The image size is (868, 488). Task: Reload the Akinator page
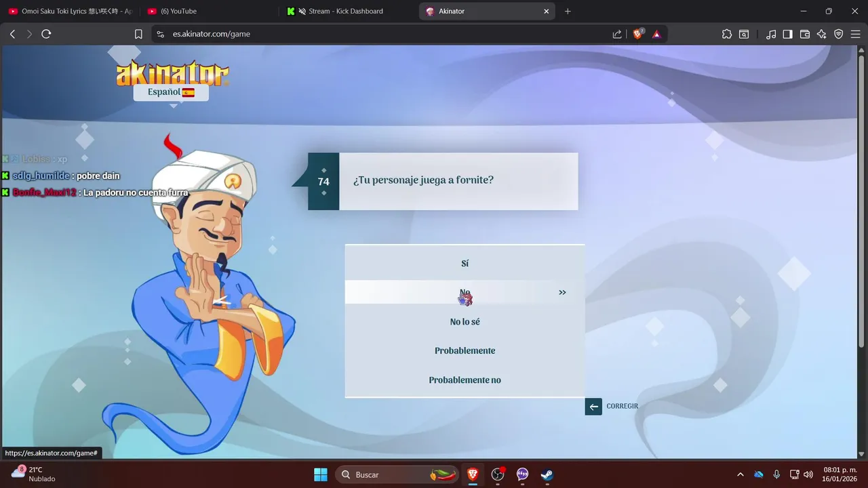tap(46, 34)
